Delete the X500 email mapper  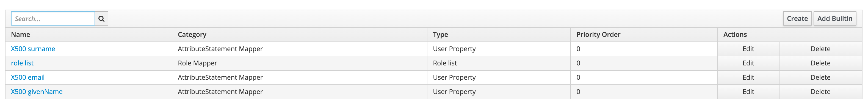click(820, 78)
